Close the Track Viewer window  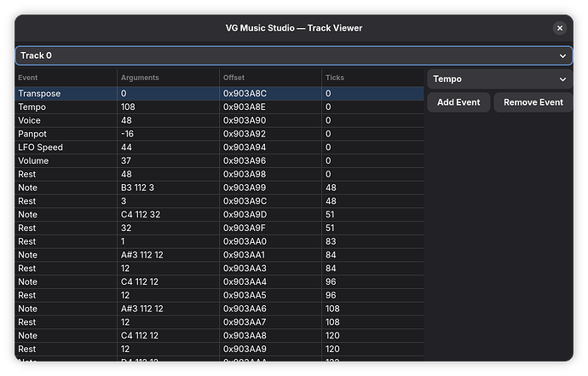pyautogui.click(x=560, y=28)
